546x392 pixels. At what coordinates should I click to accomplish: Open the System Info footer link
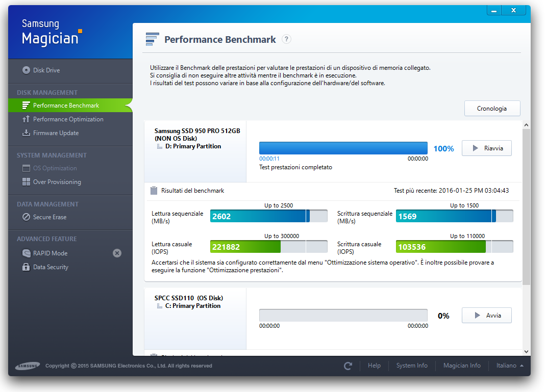point(412,365)
